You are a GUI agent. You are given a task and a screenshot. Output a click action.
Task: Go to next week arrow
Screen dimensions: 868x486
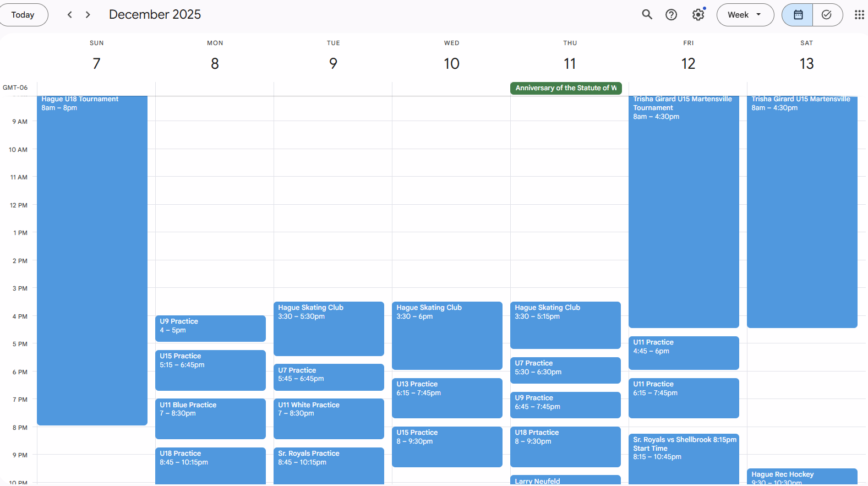click(x=88, y=15)
